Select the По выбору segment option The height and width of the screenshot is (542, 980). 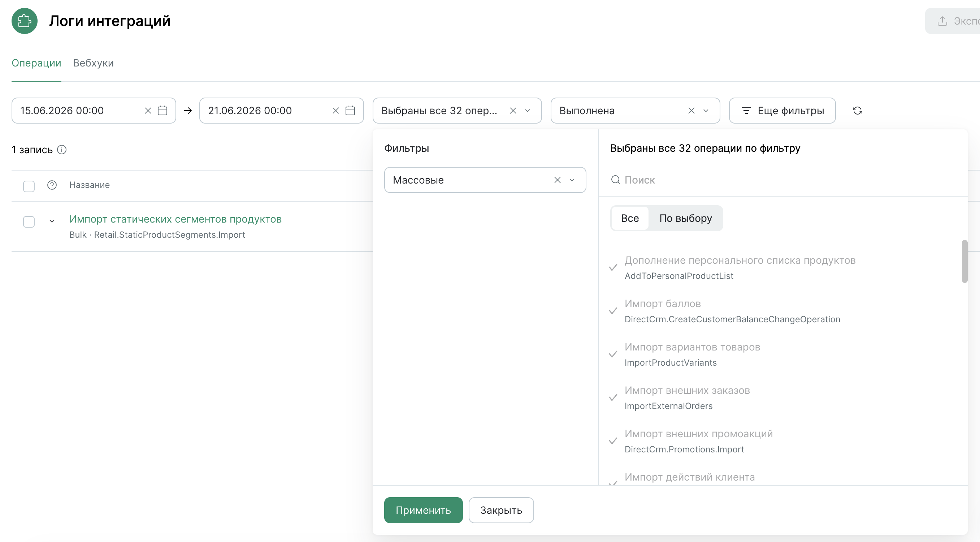(x=686, y=219)
